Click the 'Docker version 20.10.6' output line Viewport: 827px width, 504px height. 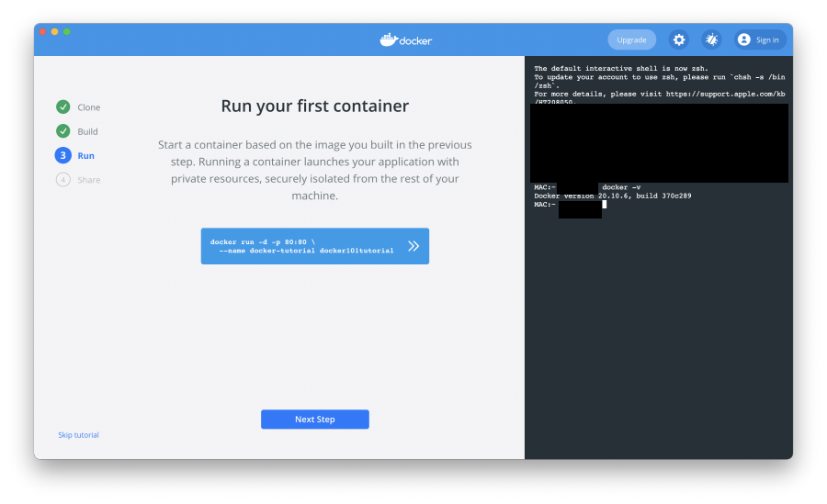612,196
